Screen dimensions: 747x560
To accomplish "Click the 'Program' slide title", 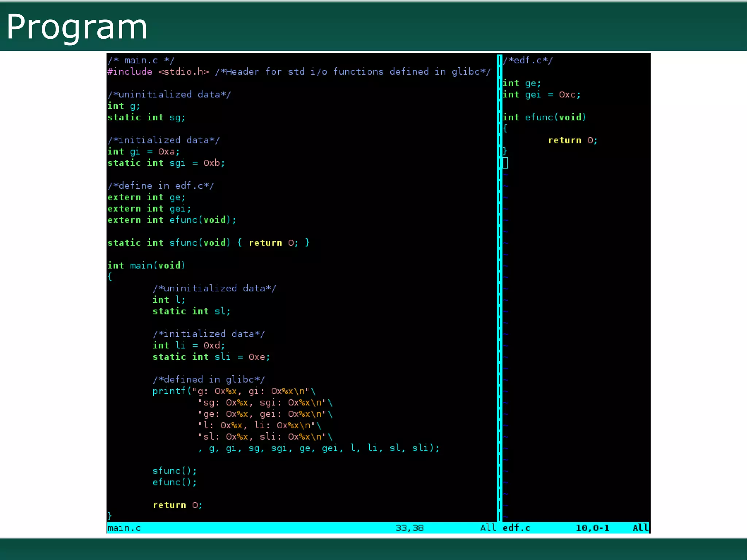I will [77, 27].
